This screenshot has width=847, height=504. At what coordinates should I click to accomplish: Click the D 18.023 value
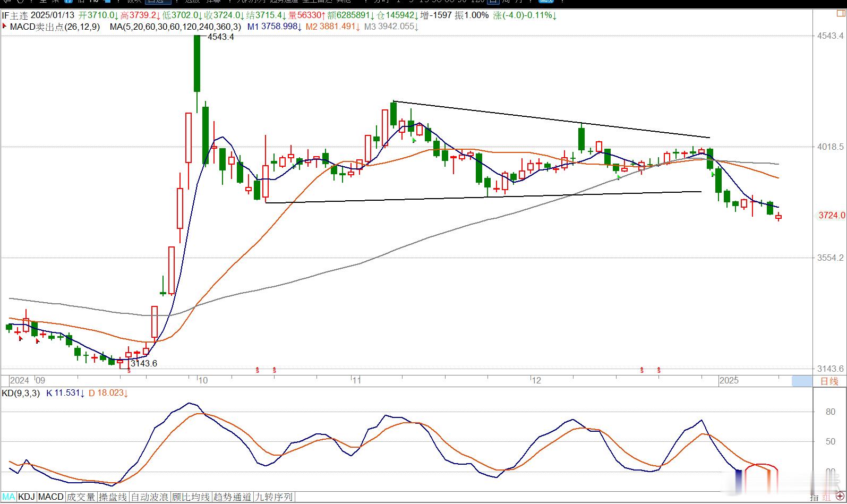[108, 393]
